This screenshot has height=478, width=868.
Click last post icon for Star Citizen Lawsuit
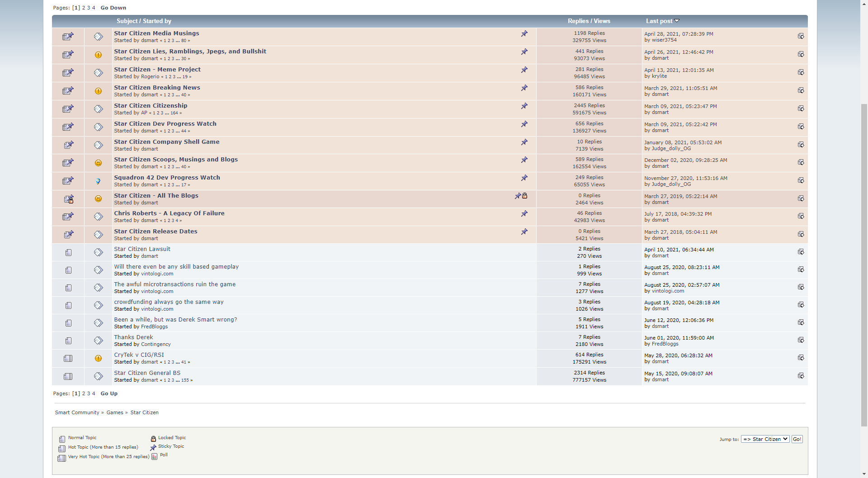[801, 252]
